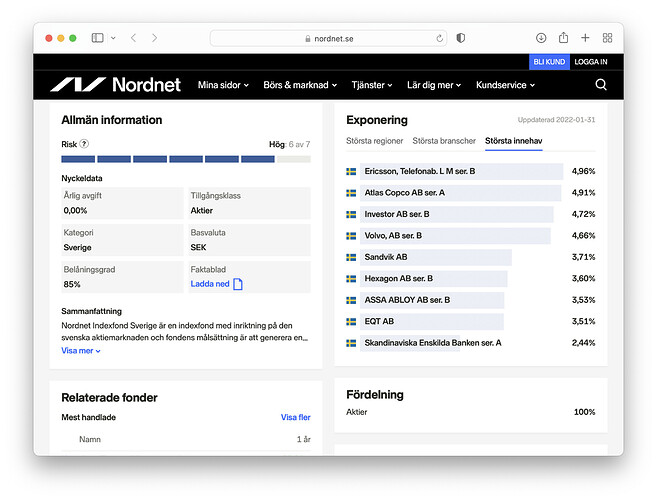Open the search magnifier icon
656x500 pixels.
click(x=601, y=85)
